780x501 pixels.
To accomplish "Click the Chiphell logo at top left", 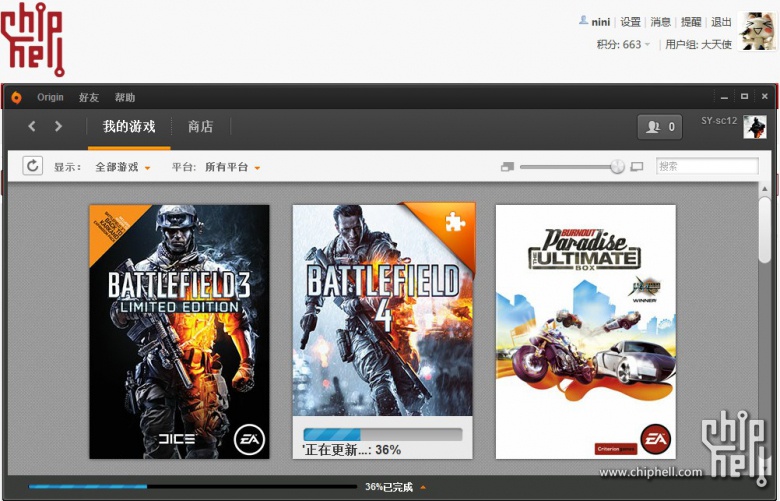I will 32,39.
